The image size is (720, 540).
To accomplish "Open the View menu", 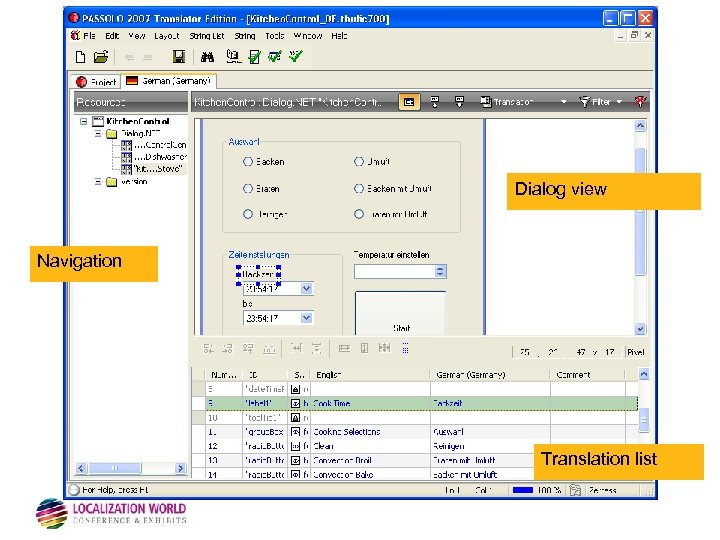I will pos(137,36).
